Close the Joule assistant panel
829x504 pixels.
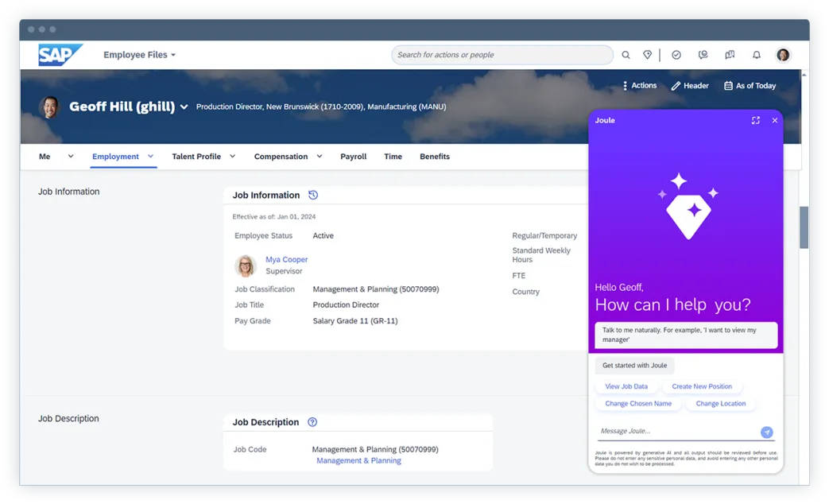point(775,121)
